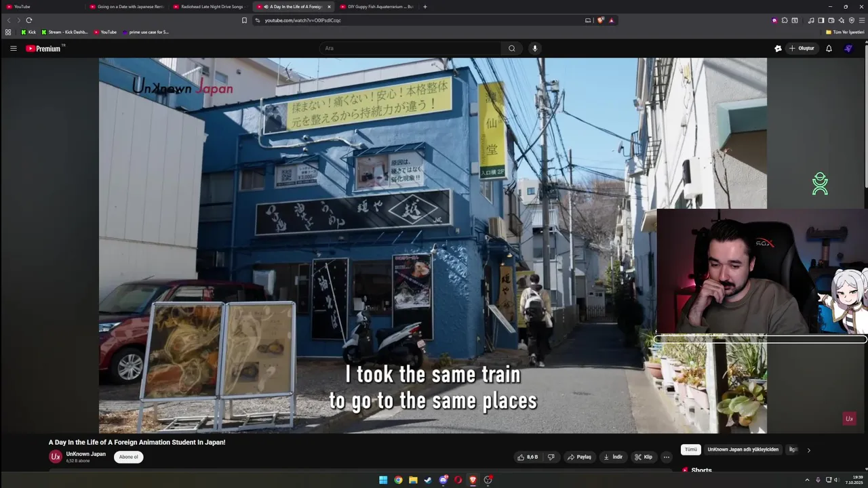Click the apps grid in bookmarks bar
This screenshot has height=488, width=868.
(8, 32)
